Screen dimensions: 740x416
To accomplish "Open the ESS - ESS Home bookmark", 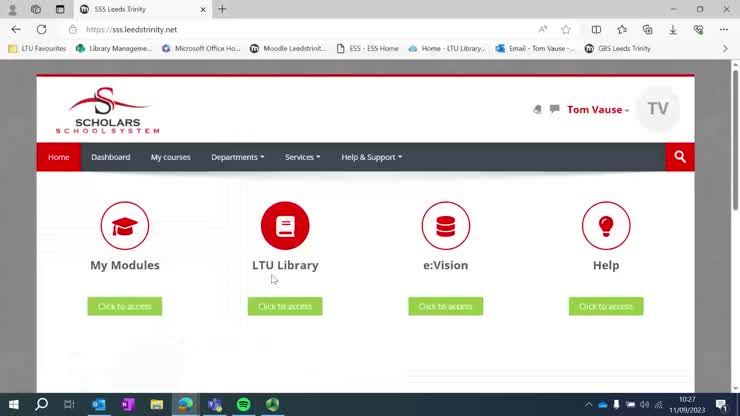I will 367,48.
